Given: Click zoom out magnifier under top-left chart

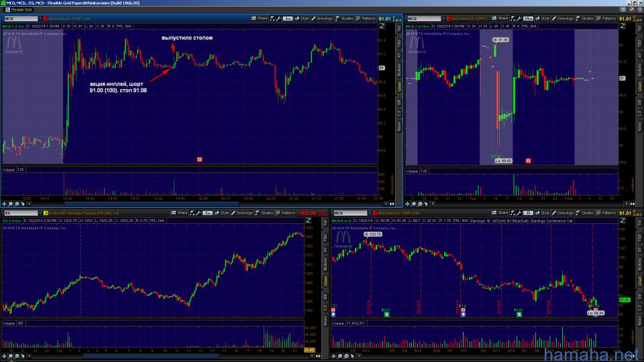Looking at the screenshot, I should coord(17,204).
